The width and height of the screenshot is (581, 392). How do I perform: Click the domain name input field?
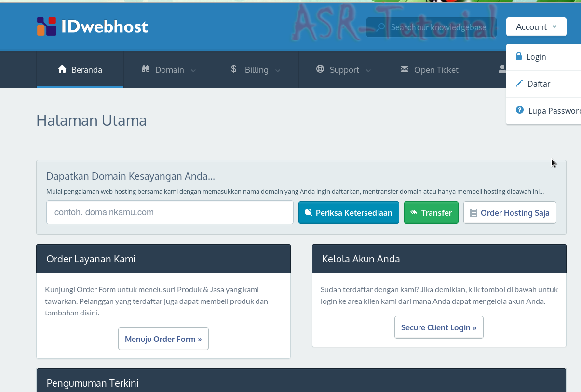tap(169, 212)
